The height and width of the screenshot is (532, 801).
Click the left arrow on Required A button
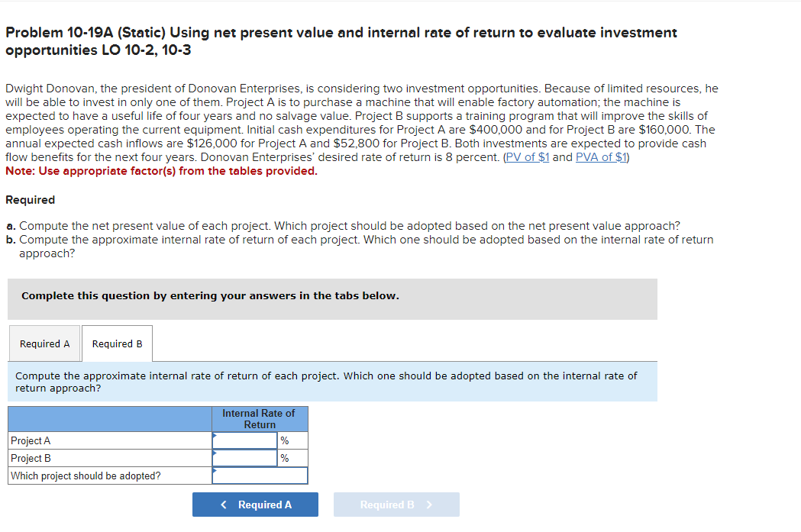click(224, 504)
